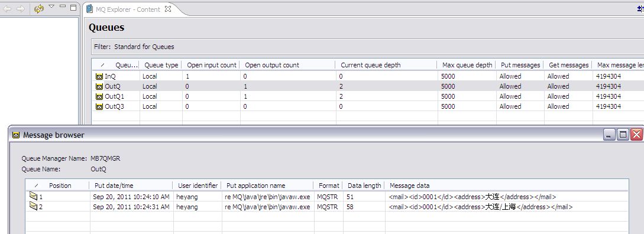
Task: Click Sep 20, 2011 10:24:10 AM cell
Action: click(x=131, y=197)
